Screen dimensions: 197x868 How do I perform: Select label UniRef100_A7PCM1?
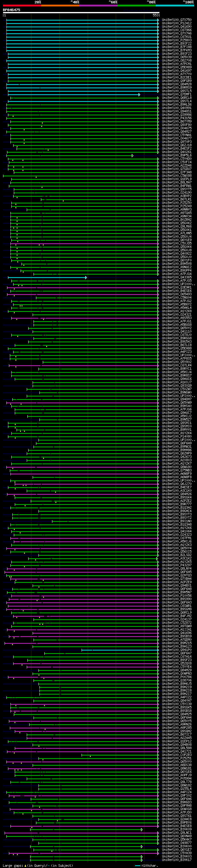tap(176, 64)
